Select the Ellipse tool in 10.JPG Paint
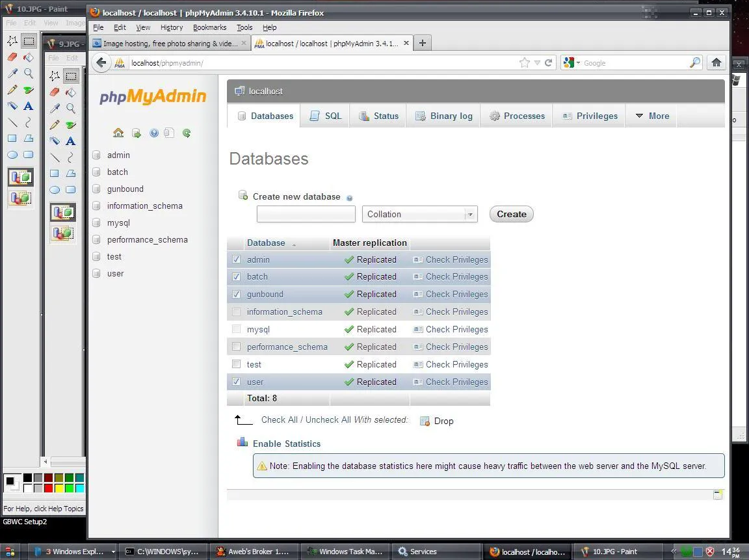Image resolution: width=749 pixels, height=560 pixels. coord(12,154)
